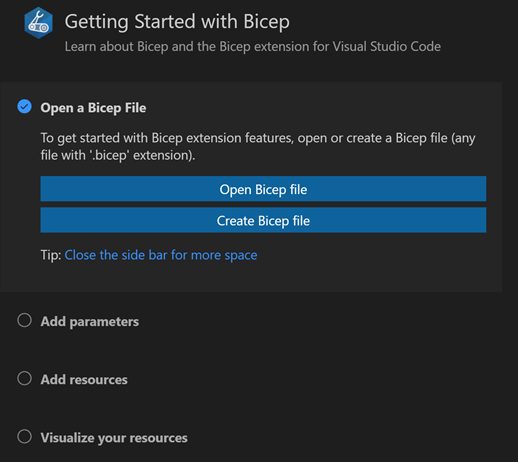
Task: Click the 'Tip:' label text
Action: coord(51,255)
